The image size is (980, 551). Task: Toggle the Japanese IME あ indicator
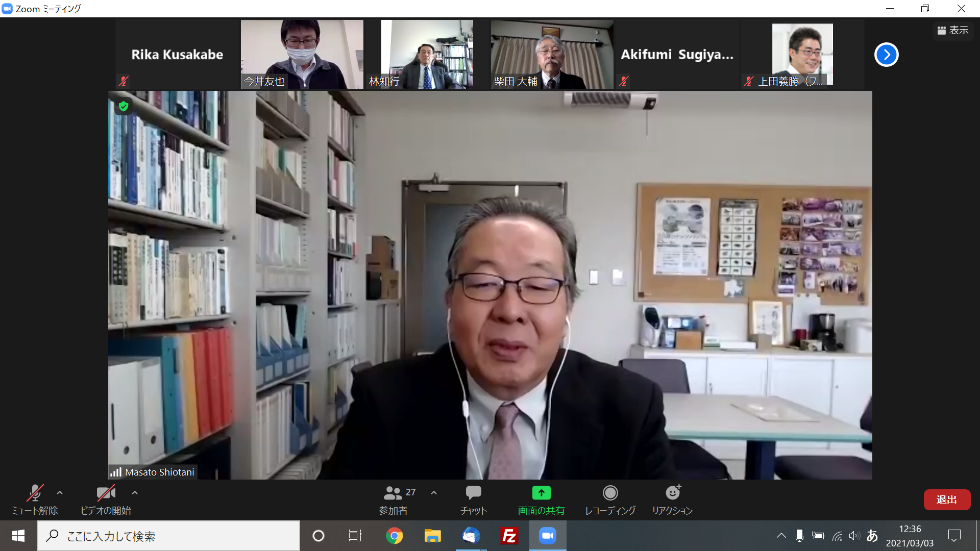coord(872,536)
